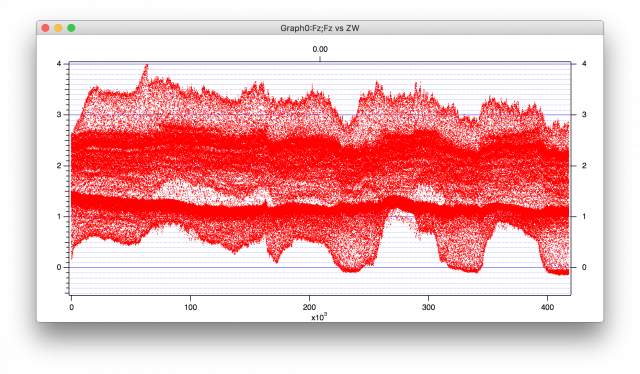Click right axis tick label '4'
The width and height of the screenshot is (640, 374).
click(584, 64)
